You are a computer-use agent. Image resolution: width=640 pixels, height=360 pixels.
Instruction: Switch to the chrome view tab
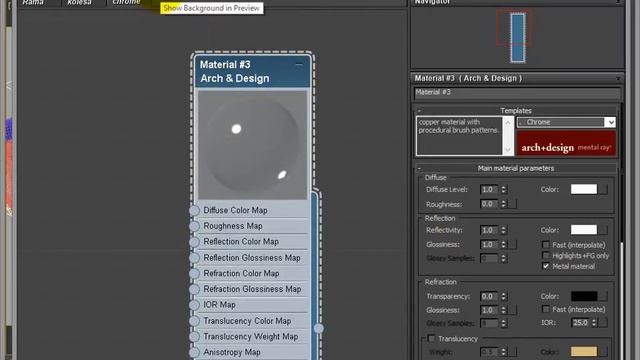pos(127,2)
